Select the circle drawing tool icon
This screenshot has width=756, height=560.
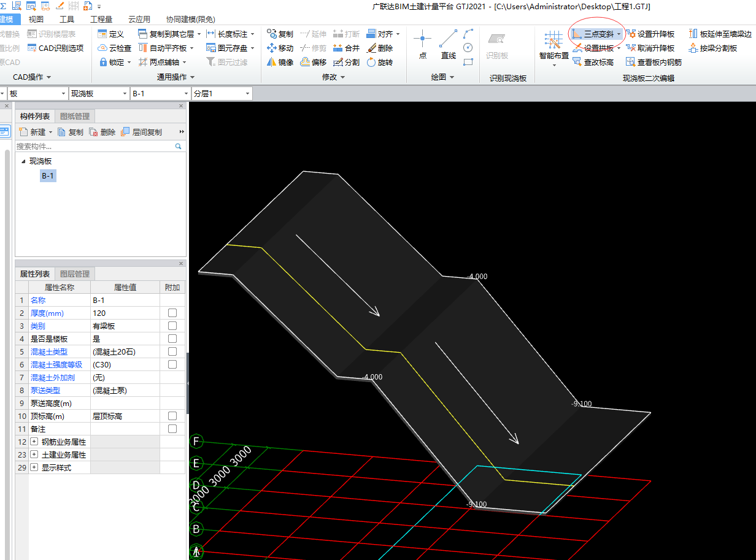pyautogui.click(x=468, y=47)
